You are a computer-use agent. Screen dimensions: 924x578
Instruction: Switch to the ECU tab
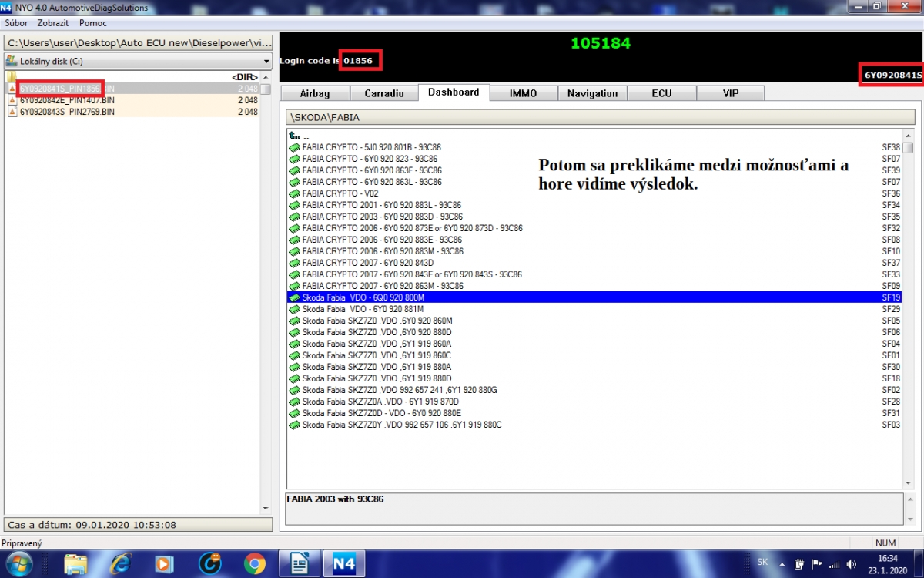(x=661, y=93)
